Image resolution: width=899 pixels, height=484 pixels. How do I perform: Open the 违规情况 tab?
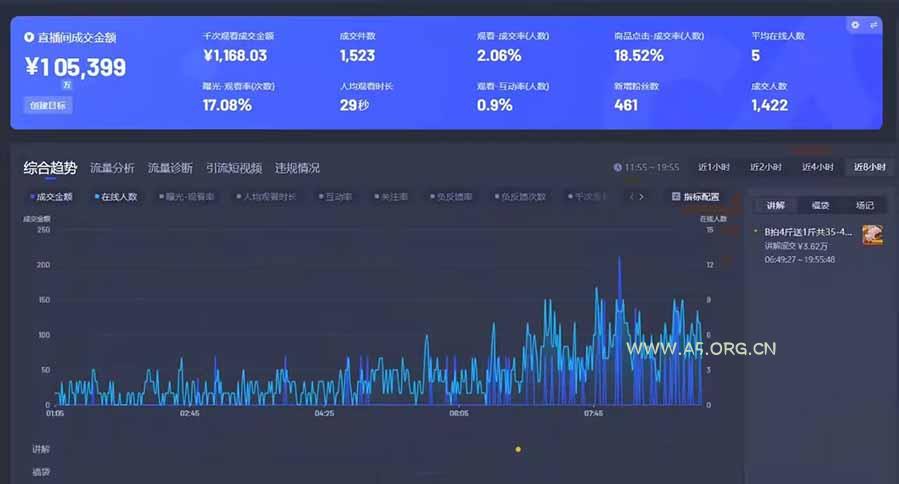pyautogui.click(x=297, y=168)
